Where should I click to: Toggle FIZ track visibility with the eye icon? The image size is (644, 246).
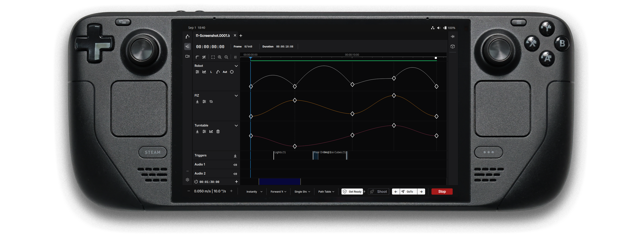[x=211, y=101]
